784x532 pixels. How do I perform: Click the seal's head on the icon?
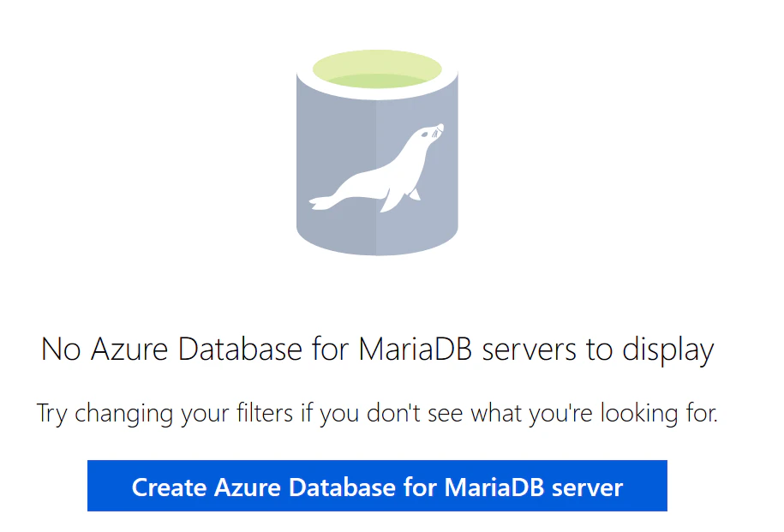(431, 133)
